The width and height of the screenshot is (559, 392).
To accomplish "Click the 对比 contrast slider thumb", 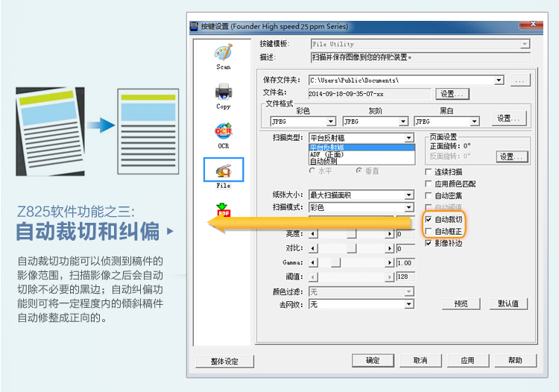I will click(350, 248).
